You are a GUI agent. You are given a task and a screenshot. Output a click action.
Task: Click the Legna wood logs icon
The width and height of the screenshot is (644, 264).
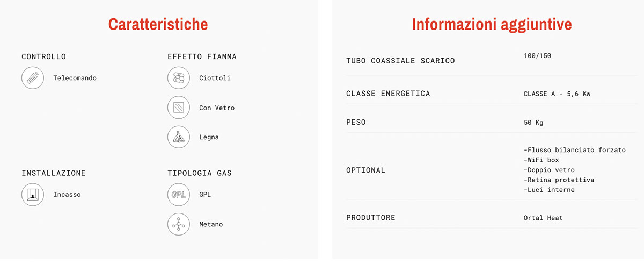(x=179, y=137)
